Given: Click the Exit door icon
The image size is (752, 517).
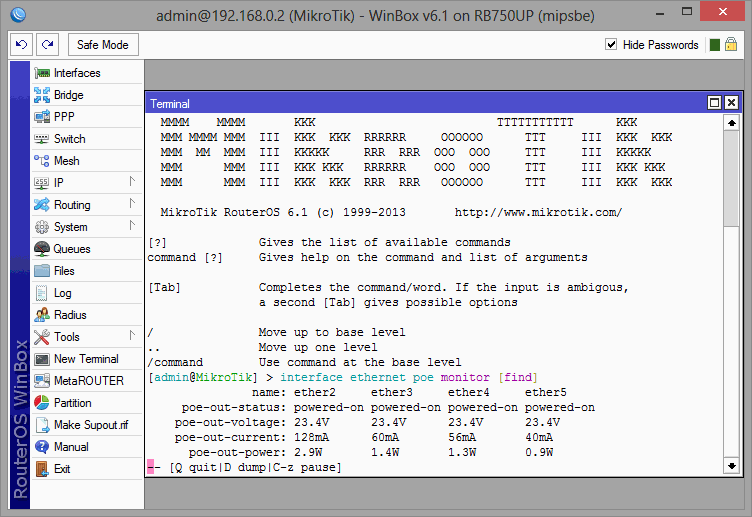Looking at the screenshot, I should click(42, 469).
